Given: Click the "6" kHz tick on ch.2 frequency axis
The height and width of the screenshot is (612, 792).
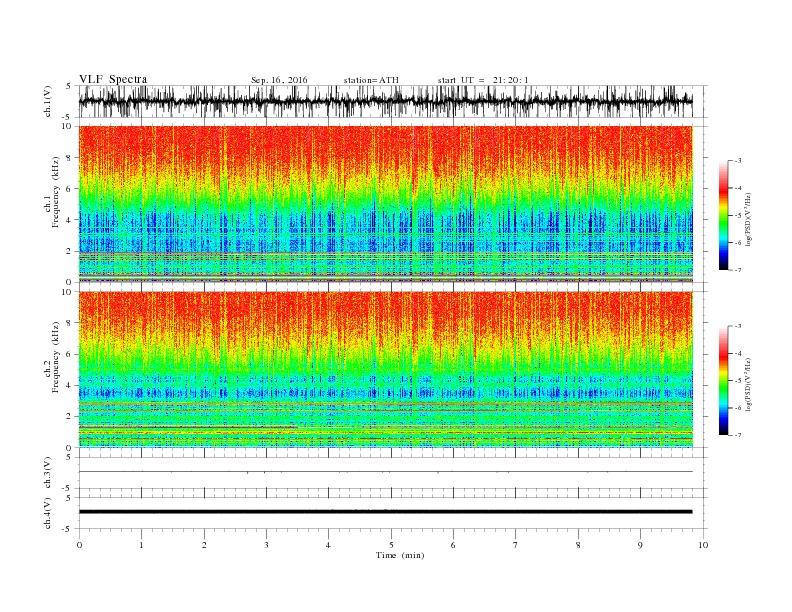Looking at the screenshot, I should click(70, 354).
